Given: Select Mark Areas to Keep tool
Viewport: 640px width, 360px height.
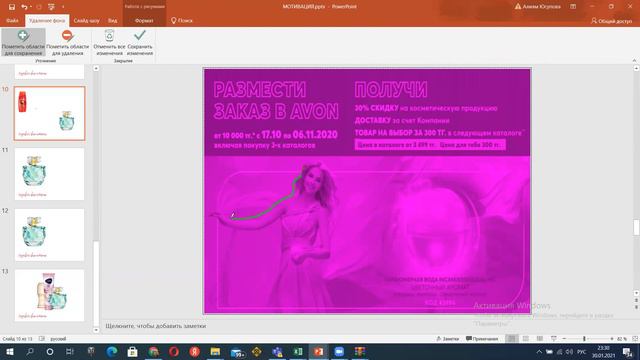Looking at the screenshot, I should coord(23,42).
